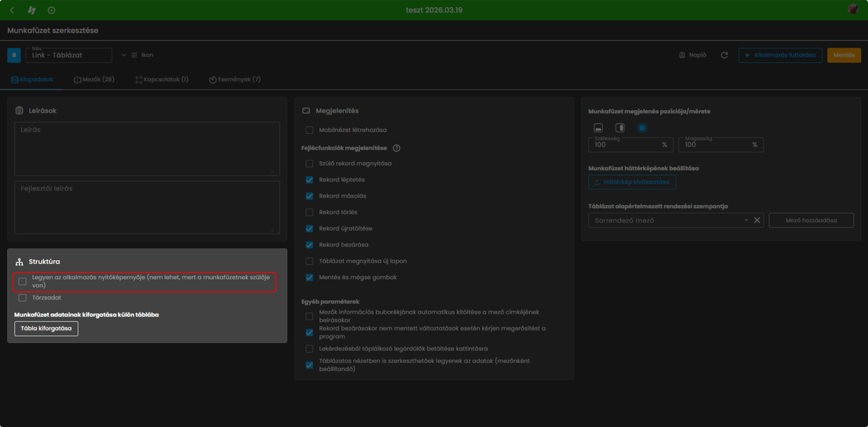Open the Kapcsolatok (1) tab
The image size is (868, 427).
[162, 80]
